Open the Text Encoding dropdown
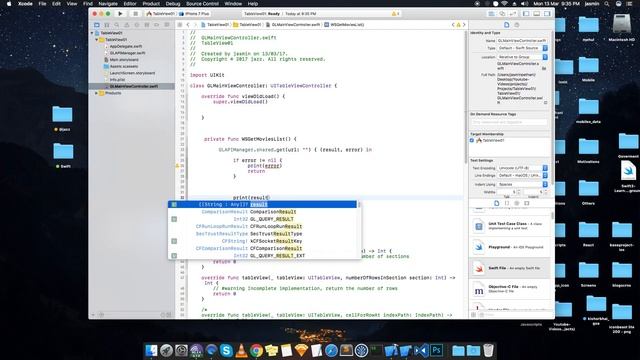This screenshot has width=640, height=360. (522, 168)
